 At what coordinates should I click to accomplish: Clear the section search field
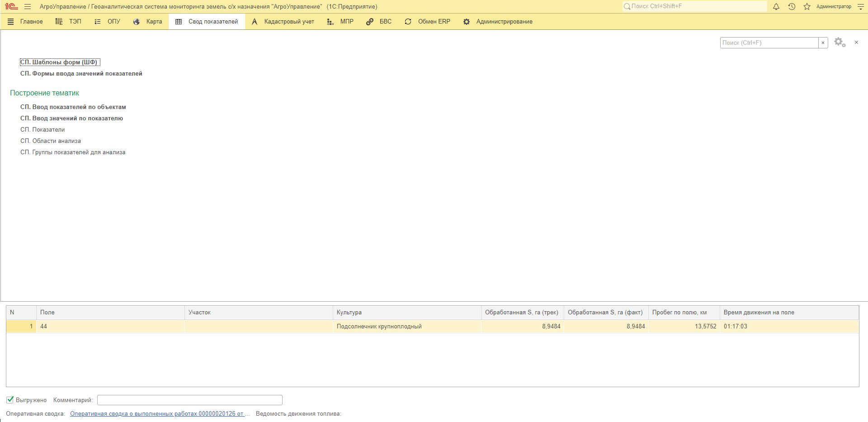(823, 43)
